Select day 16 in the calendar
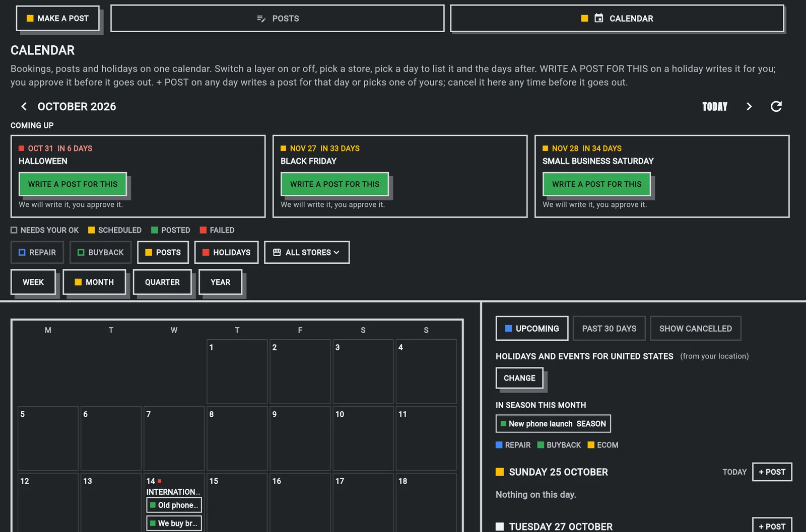The width and height of the screenshot is (806, 532). click(x=300, y=502)
